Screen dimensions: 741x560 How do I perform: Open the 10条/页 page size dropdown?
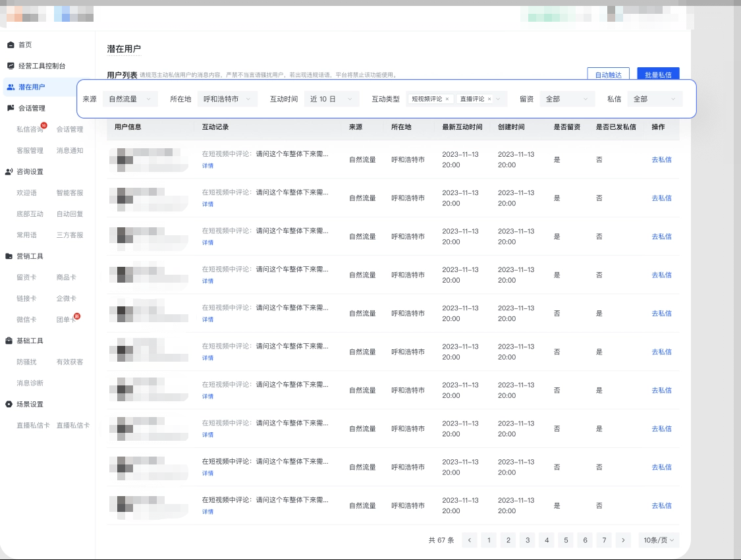pos(658,540)
